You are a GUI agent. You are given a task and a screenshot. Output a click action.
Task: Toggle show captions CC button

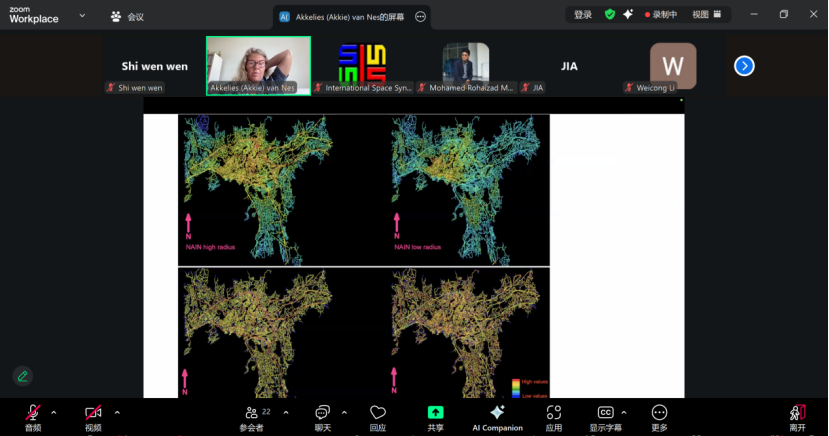[x=605, y=416]
